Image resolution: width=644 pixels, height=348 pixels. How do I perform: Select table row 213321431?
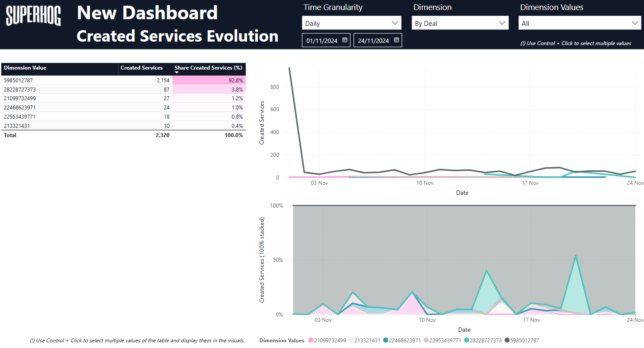click(x=17, y=126)
